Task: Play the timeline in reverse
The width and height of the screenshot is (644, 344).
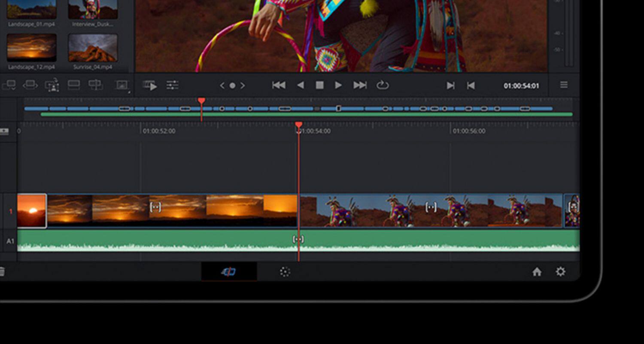Action: [x=301, y=85]
